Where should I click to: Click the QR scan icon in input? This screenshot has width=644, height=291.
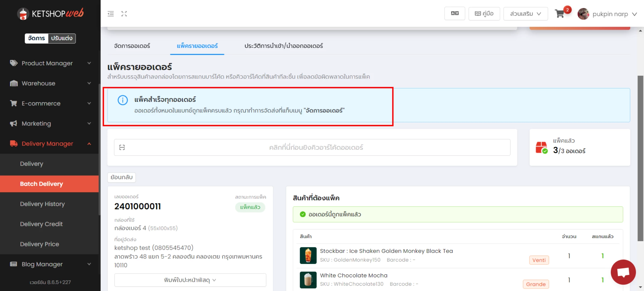(122, 147)
